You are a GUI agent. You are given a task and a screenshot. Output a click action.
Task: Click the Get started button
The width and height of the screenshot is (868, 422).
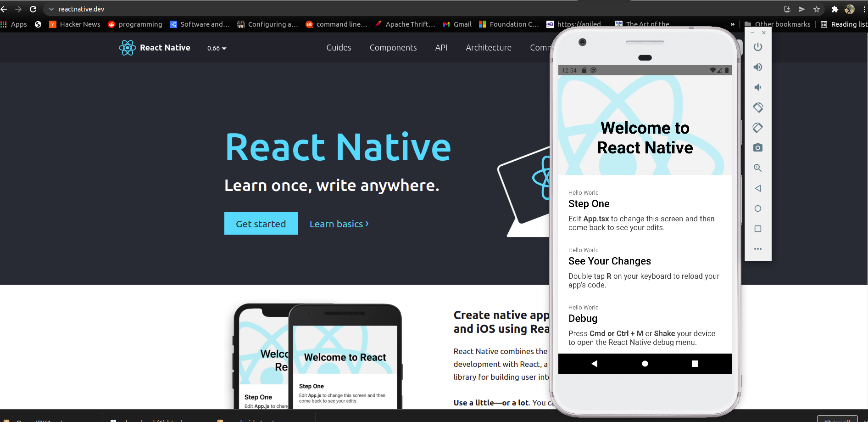pos(261,224)
